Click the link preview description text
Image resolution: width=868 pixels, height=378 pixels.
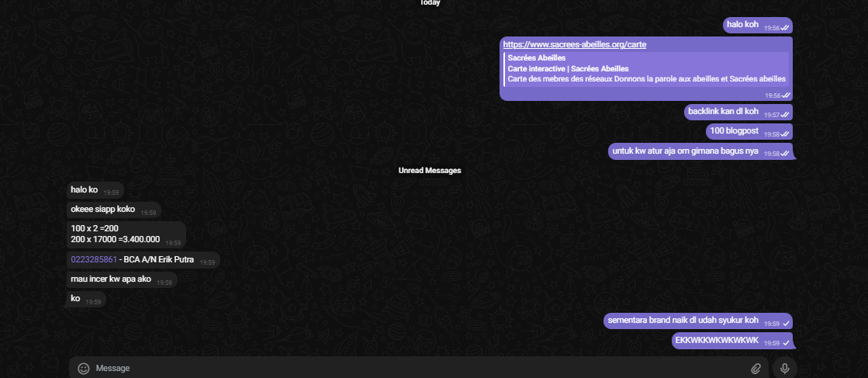tap(646, 79)
